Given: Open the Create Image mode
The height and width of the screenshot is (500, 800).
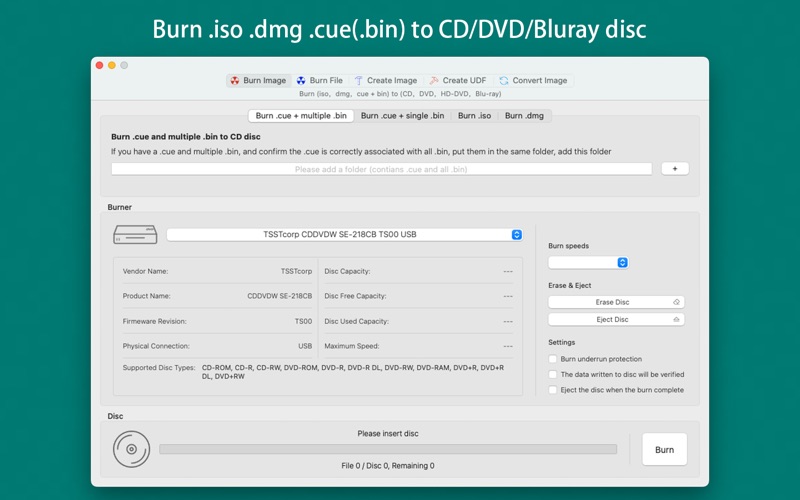Looking at the screenshot, I should point(386,81).
